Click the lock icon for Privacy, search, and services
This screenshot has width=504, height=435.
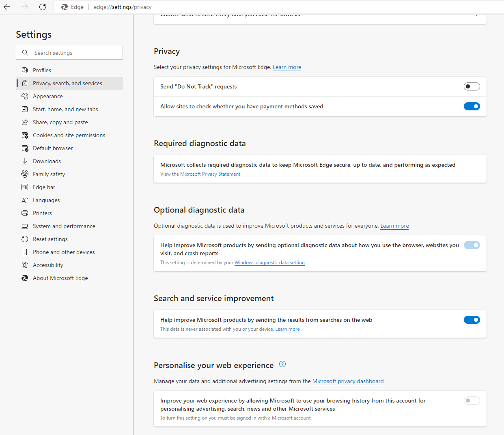25,83
